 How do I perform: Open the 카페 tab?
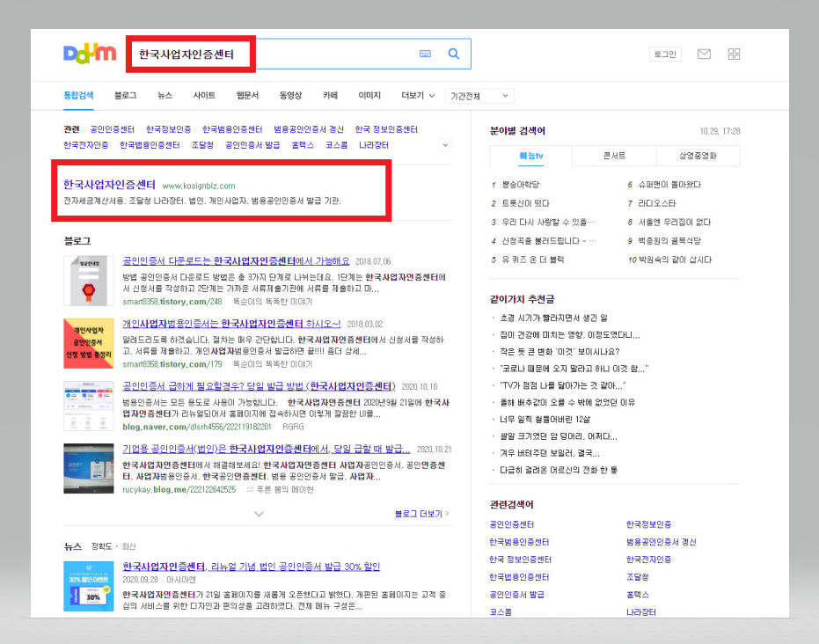click(x=330, y=96)
